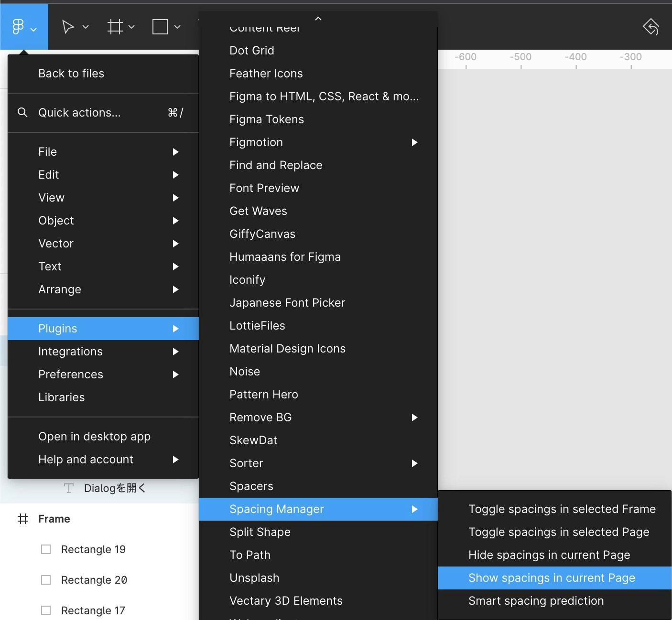The height and width of the screenshot is (620, 672).
Task: Launch the LottieFiles plugin
Action: click(318, 326)
